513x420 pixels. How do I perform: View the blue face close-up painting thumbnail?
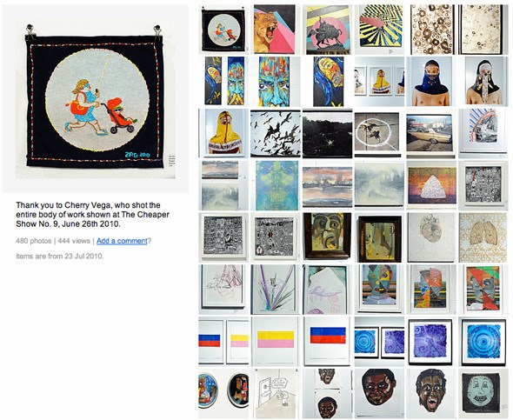(x=274, y=82)
